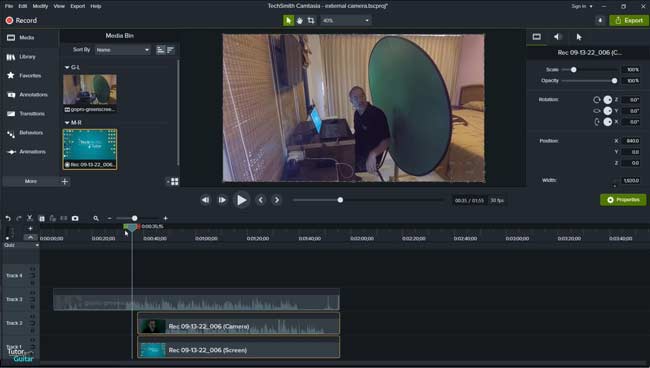Open the Library tab in sidebar

click(x=21, y=57)
